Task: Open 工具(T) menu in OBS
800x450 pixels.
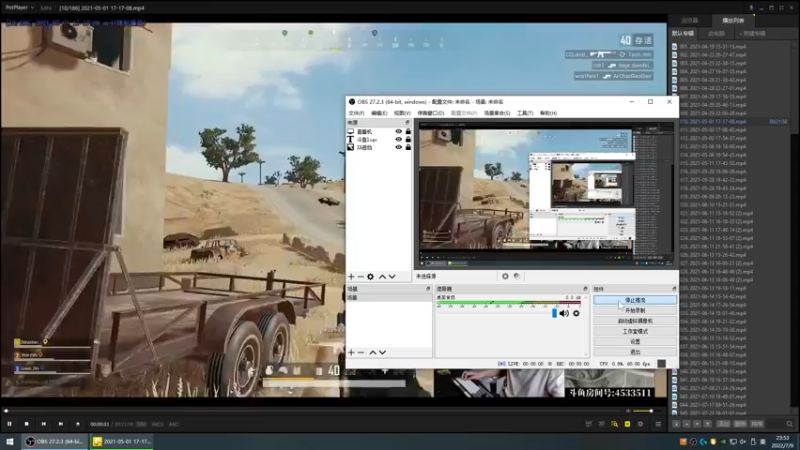Action: click(x=525, y=113)
